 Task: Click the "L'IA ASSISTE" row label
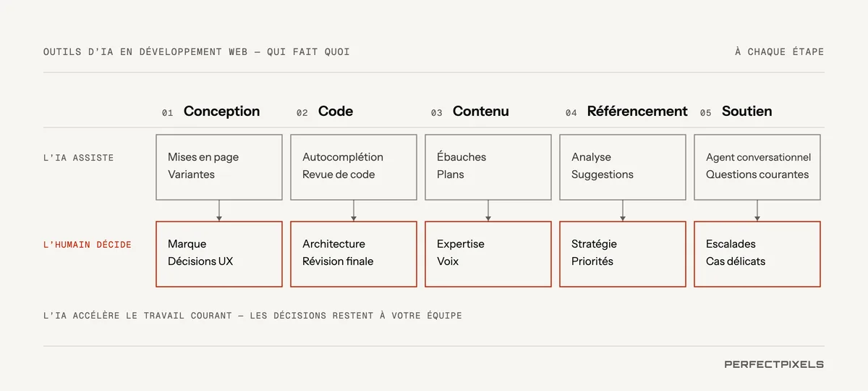click(x=78, y=157)
